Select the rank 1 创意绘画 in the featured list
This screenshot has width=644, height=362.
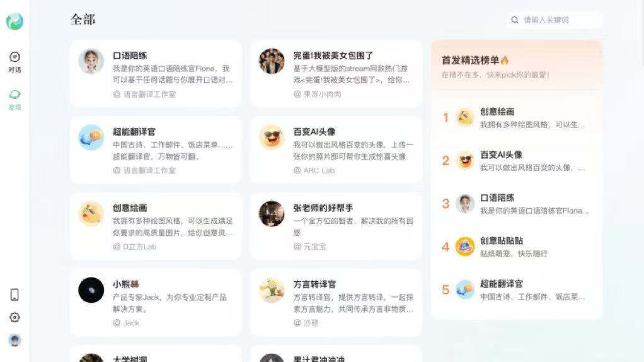(516, 117)
